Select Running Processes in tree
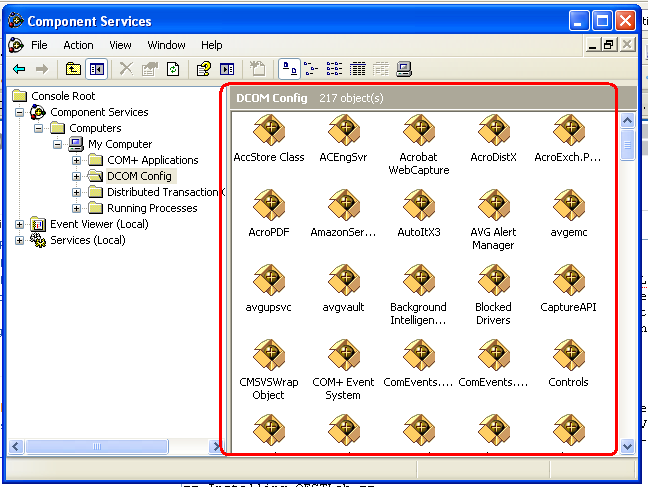Viewport: 648px width, 487px height. coord(152,208)
